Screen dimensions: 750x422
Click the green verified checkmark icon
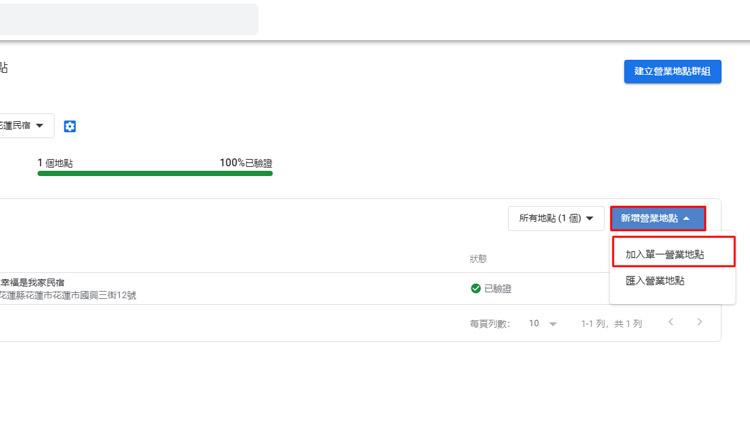tap(475, 288)
